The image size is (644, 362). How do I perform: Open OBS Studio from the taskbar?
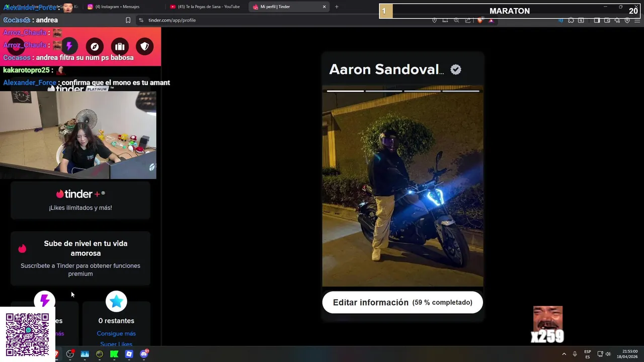click(x=70, y=354)
